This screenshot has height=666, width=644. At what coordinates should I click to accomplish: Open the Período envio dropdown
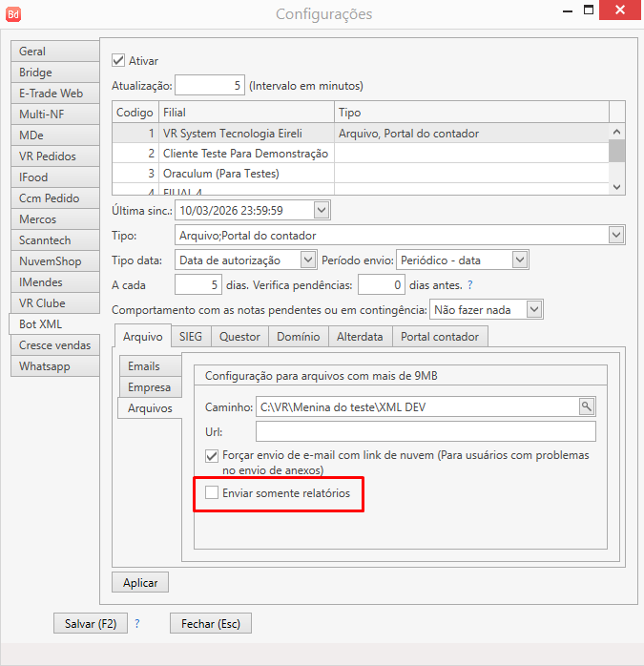point(519,260)
